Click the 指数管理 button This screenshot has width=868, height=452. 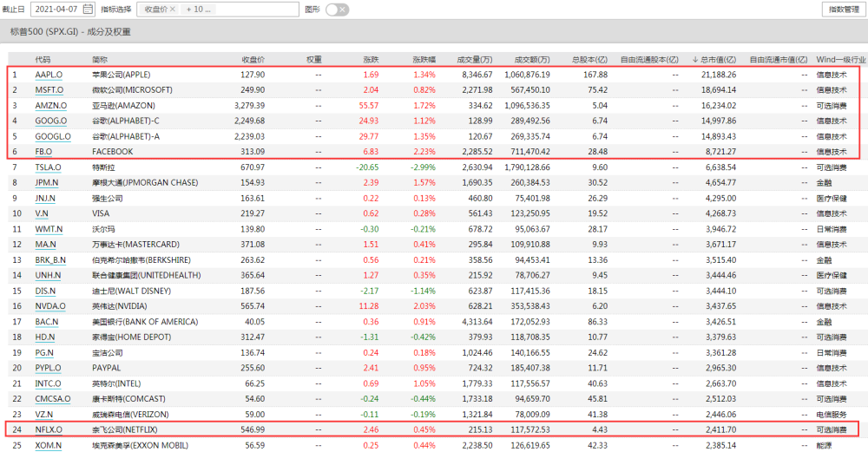(x=844, y=10)
